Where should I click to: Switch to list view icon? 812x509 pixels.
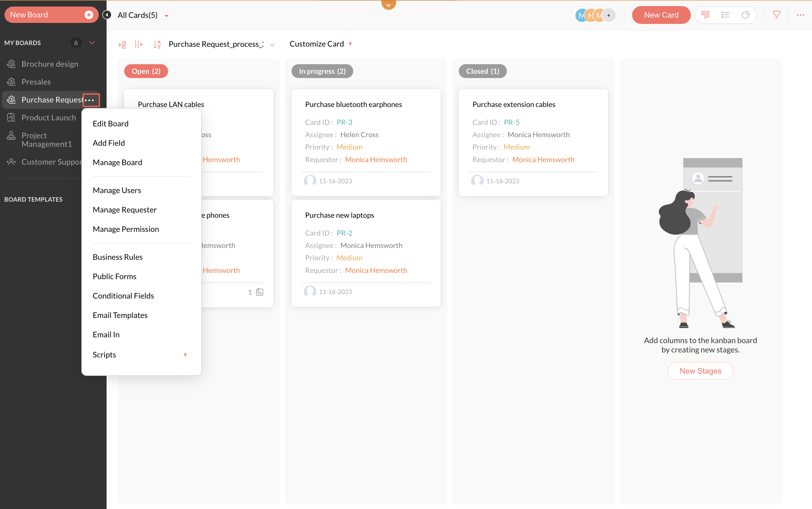(725, 15)
